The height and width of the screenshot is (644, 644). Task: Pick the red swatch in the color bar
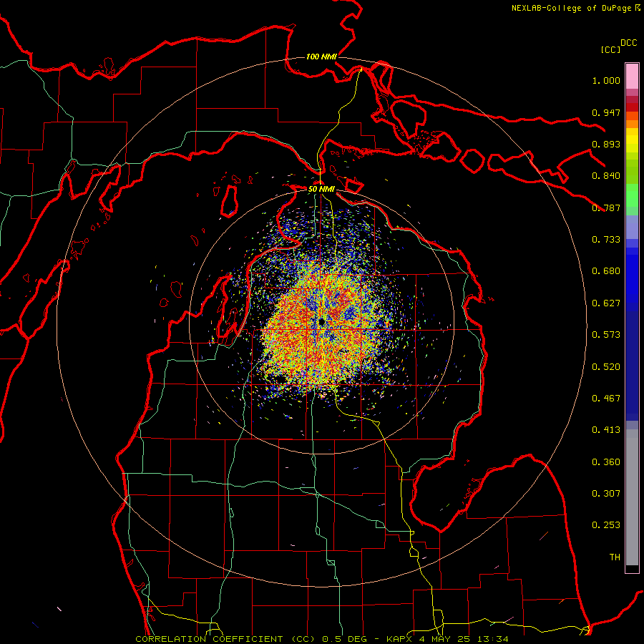coord(632,107)
